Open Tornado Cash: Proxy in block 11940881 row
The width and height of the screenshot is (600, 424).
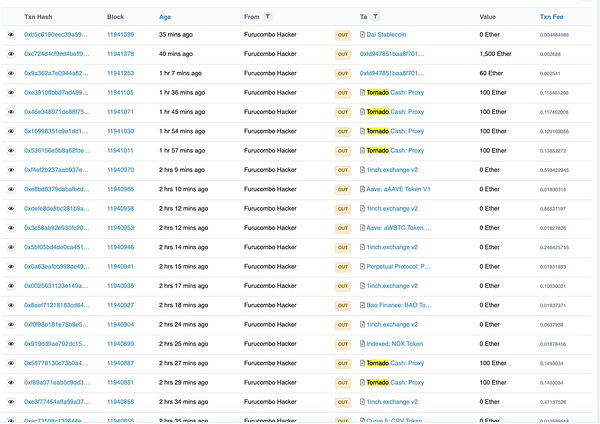(395, 382)
